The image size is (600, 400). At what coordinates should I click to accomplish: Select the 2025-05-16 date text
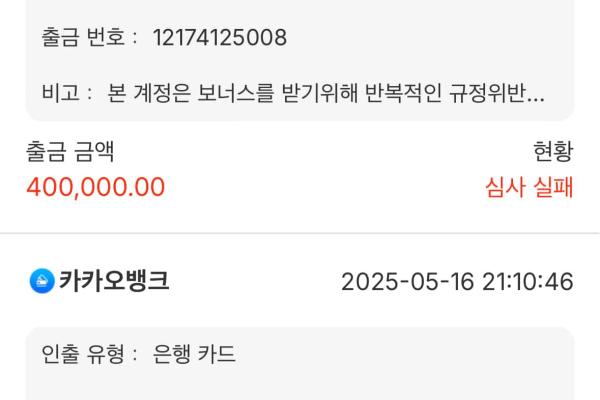pyautogui.click(x=408, y=282)
